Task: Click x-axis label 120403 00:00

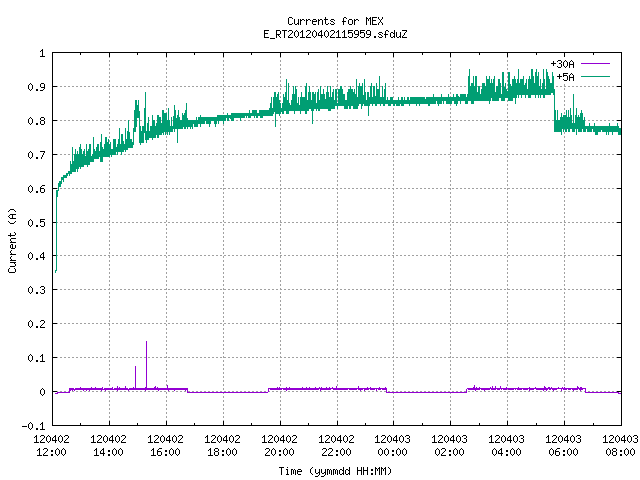Action: (393, 446)
